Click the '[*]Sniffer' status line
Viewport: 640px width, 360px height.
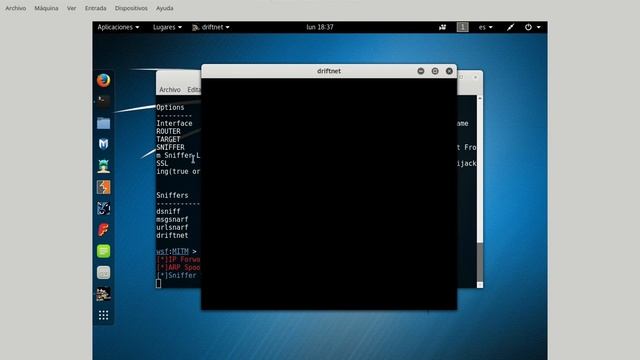[176, 276]
